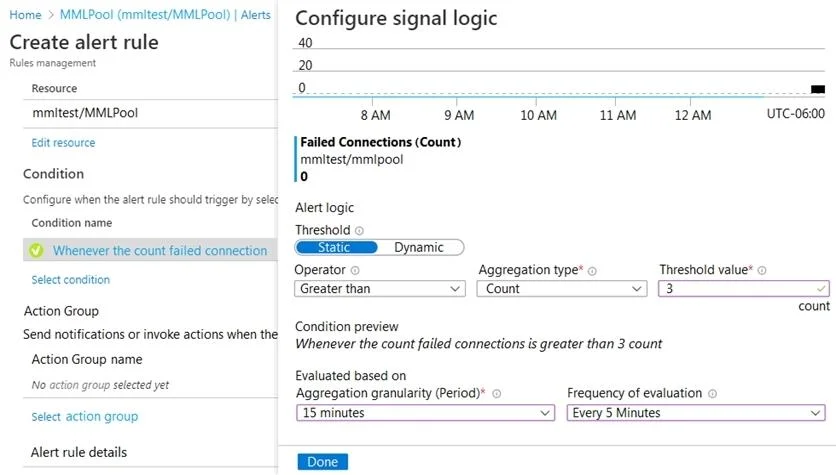Open the Operator Greater than dropdown
Viewport: 836px width, 475px height.
tap(380, 289)
